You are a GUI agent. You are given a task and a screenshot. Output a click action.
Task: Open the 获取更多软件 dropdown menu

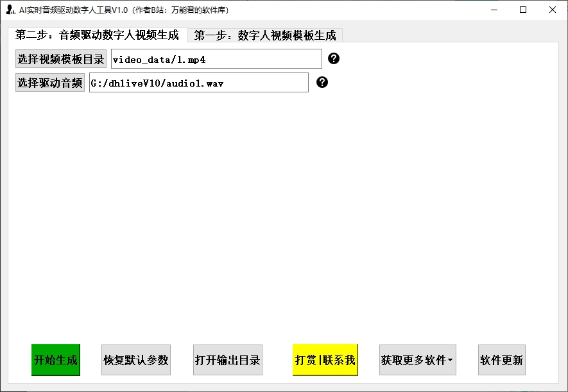[417, 360]
